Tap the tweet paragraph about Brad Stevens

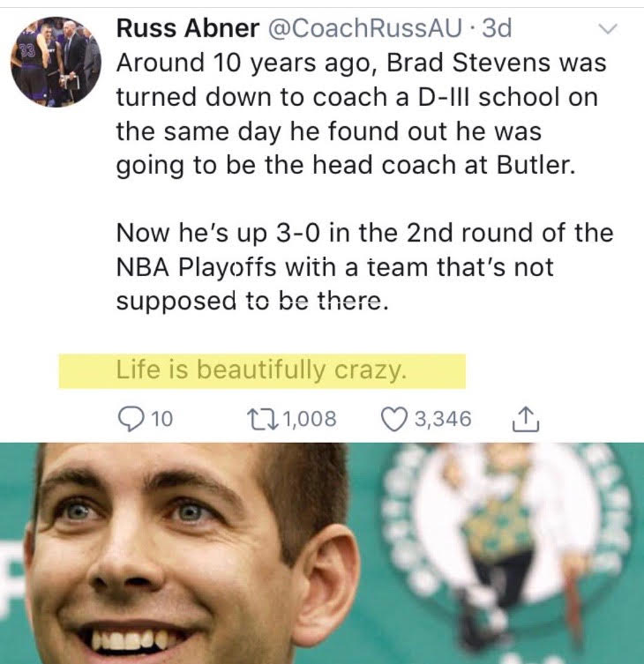362,114
